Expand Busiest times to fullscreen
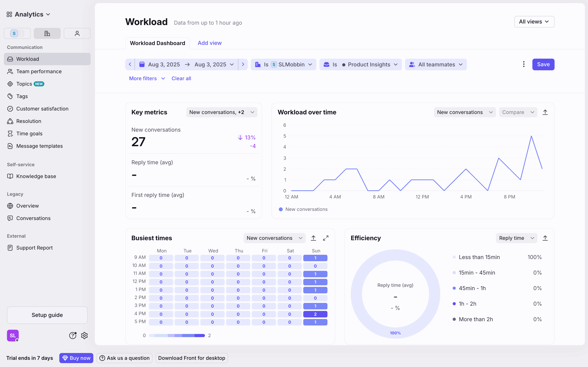 point(325,238)
